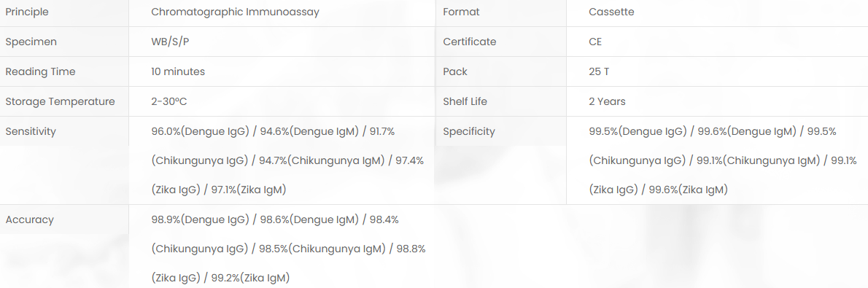Select the CE certificate value

595,42
